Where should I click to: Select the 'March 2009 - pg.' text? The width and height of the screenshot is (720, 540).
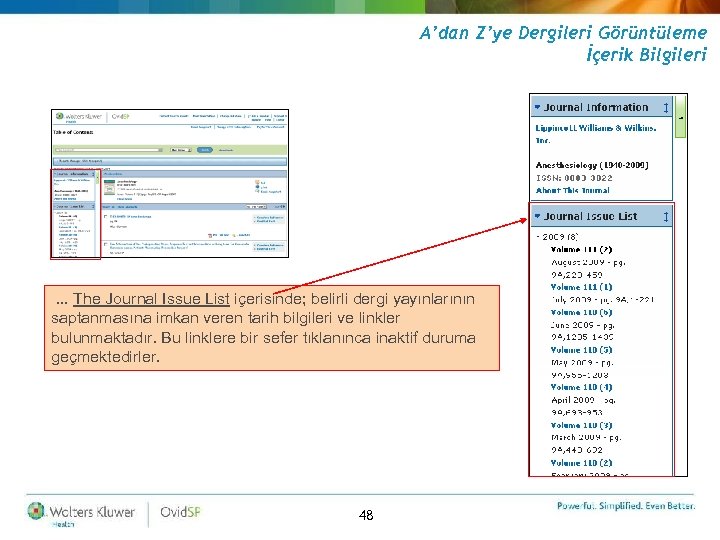pyautogui.click(x=586, y=438)
